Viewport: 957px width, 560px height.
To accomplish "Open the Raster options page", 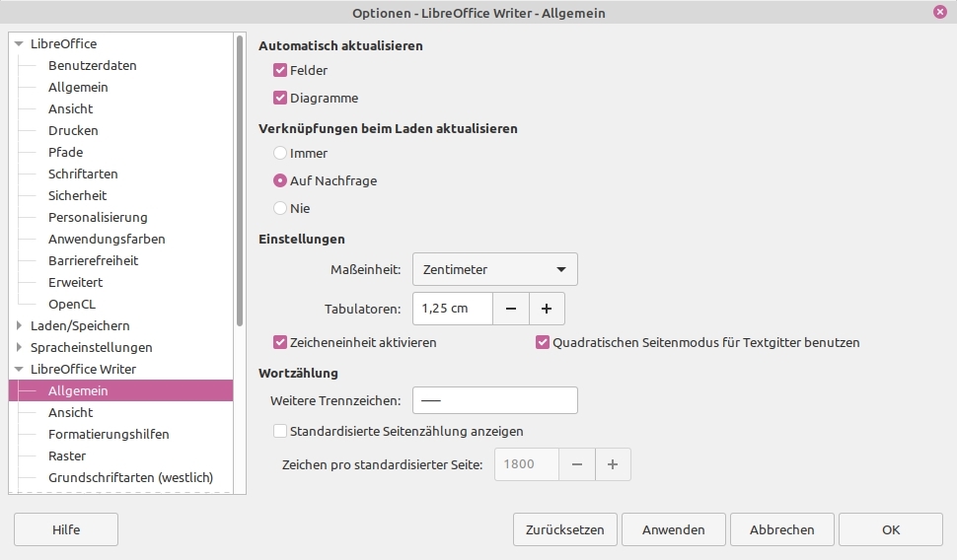I will [x=67, y=455].
